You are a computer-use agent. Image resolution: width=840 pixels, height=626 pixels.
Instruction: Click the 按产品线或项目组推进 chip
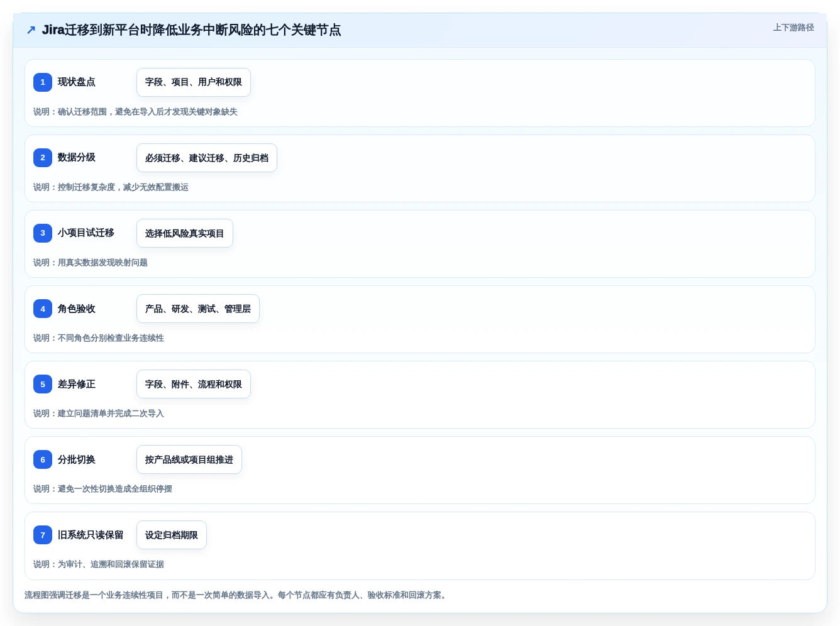tap(189, 459)
